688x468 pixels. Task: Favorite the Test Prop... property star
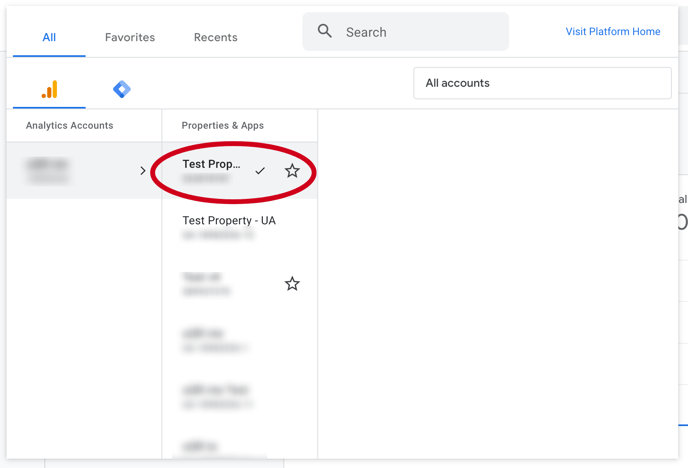click(292, 171)
